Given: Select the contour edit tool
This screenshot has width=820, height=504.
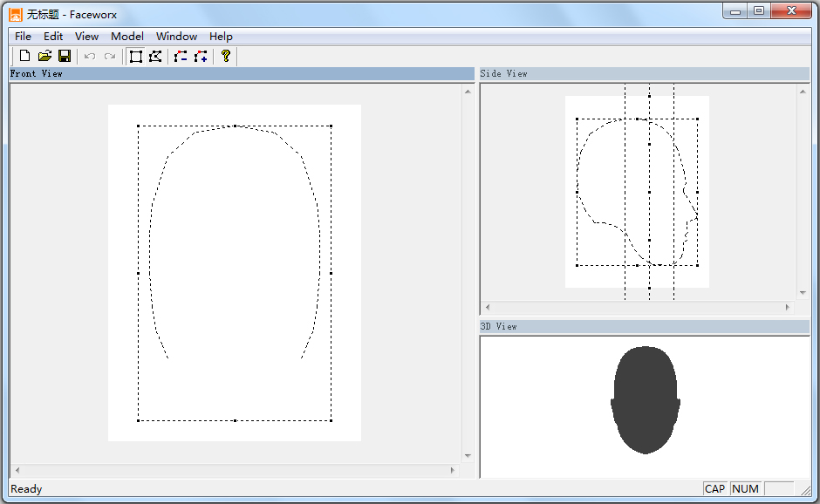Looking at the screenshot, I should 155,56.
